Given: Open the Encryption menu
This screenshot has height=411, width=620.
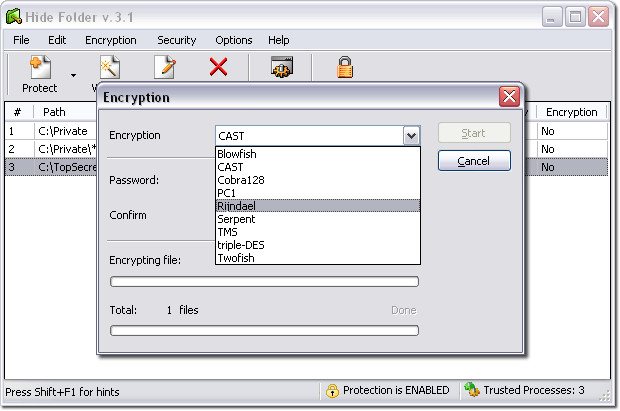Looking at the screenshot, I should [111, 40].
